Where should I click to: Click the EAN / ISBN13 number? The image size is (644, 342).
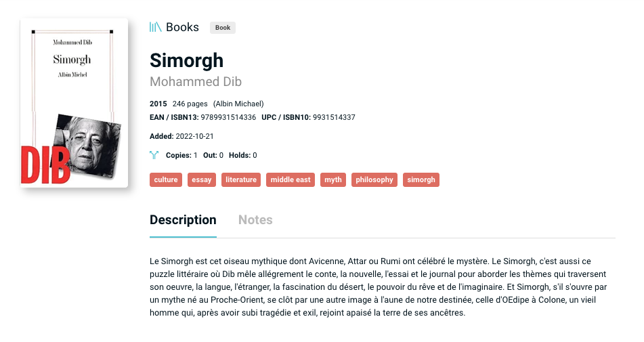228,117
